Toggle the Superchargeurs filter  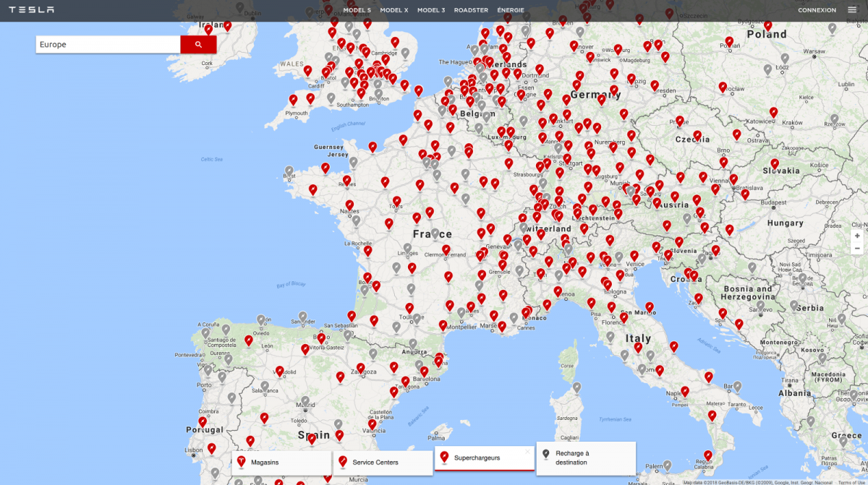(x=484, y=458)
